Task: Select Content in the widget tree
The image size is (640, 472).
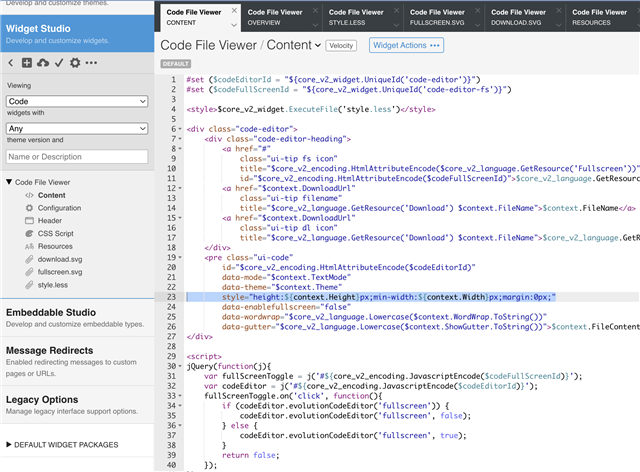Action: pyautogui.click(x=51, y=195)
